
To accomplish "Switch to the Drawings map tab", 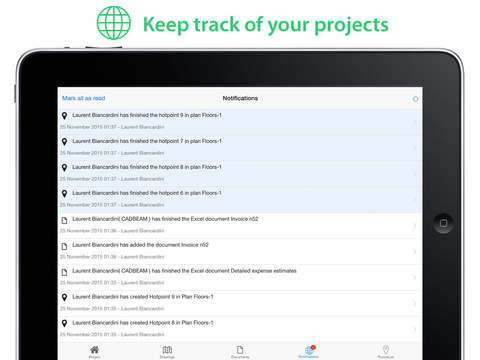I will tap(167, 352).
